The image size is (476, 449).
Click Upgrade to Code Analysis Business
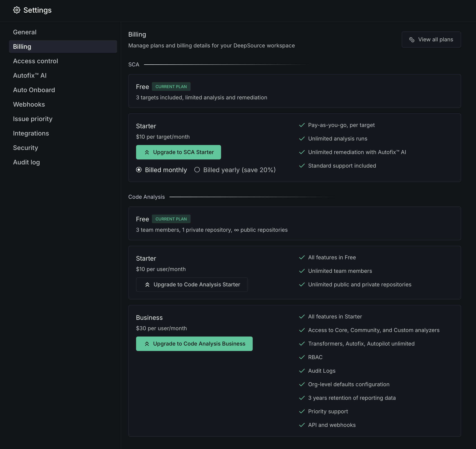pyautogui.click(x=194, y=344)
